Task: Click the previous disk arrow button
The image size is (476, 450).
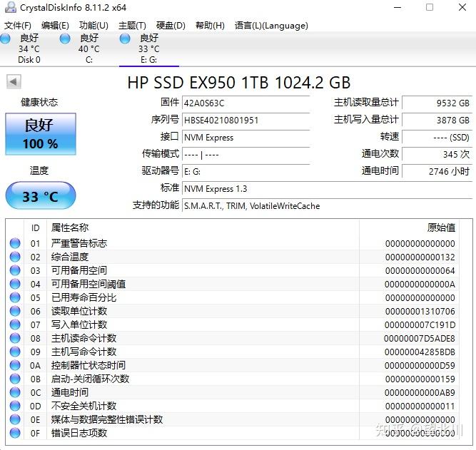Action: pyautogui.click(x=14, y=81)
